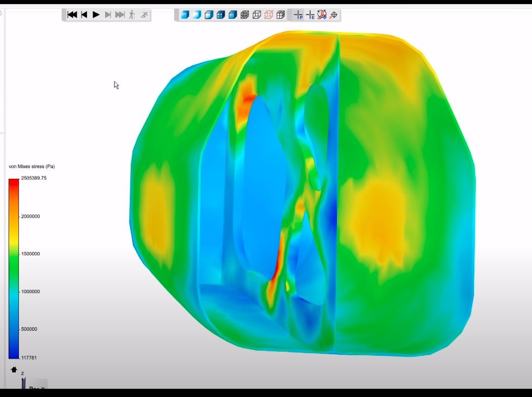Click the crosshair E probe icon
Image resolution: width=532 pixels, height=397 pixels.
point(310,15)
